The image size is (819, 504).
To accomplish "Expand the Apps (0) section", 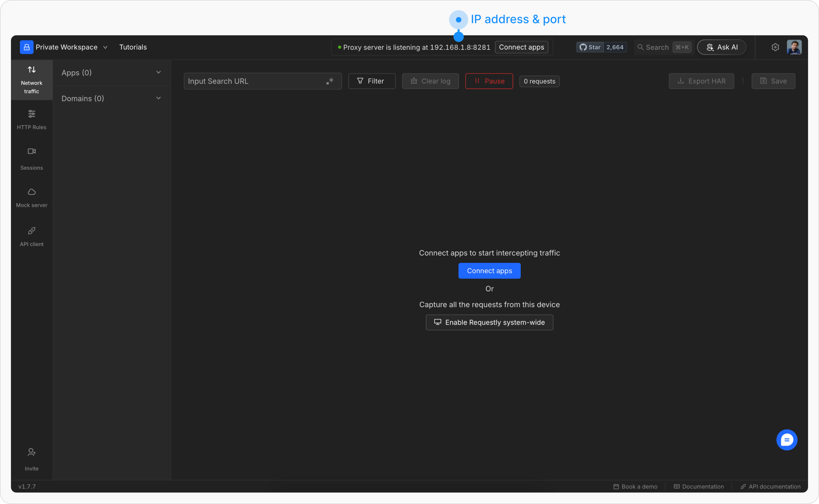I will (111, 73).
